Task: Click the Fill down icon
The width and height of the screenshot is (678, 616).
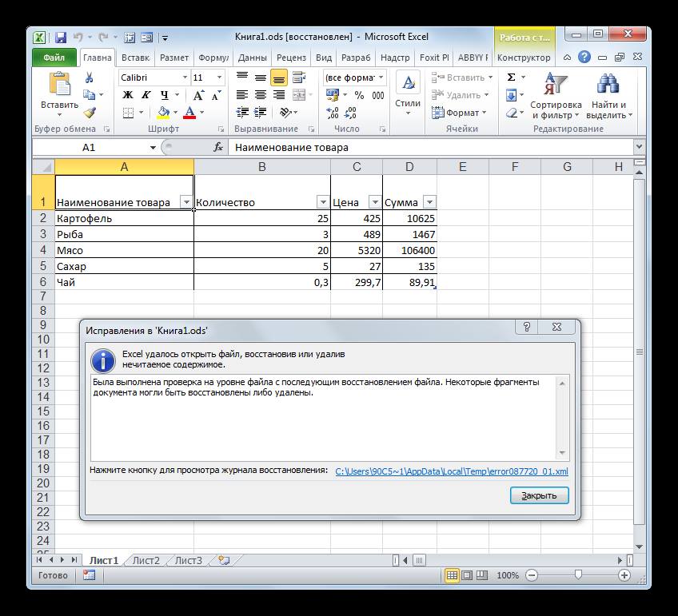Action: 511,95
